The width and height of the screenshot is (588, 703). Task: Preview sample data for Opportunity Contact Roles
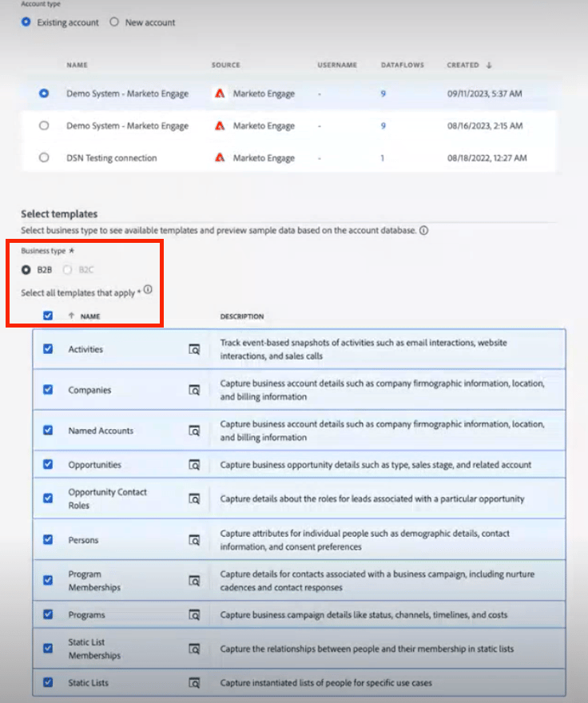(194, 498)
